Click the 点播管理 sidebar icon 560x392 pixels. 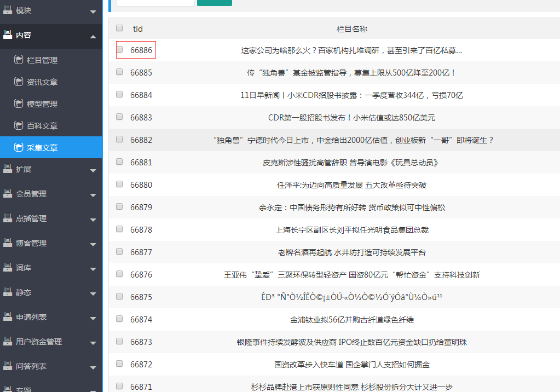(x=8, y=218)
